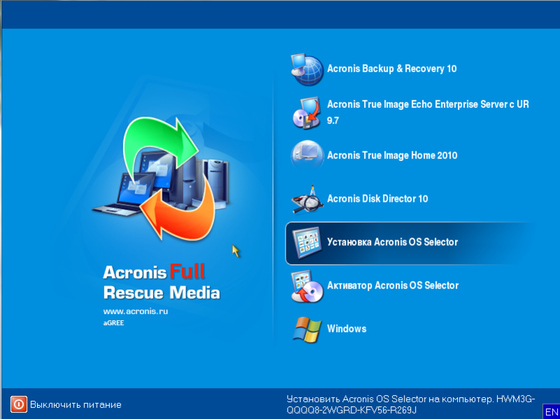
Task: Click the True Image Echo Enterprise Server icon
Action: (306, 113)
